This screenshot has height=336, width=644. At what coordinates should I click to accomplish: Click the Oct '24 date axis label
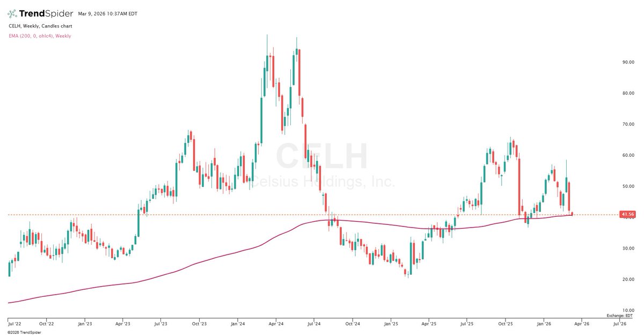point(352,324)
